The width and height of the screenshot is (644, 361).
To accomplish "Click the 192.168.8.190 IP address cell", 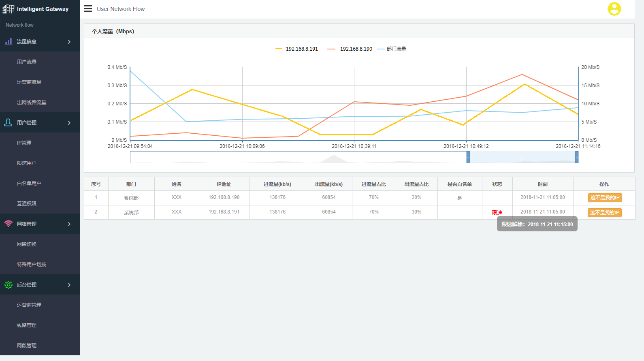I will pyautogui.click(x=224, y=197).
